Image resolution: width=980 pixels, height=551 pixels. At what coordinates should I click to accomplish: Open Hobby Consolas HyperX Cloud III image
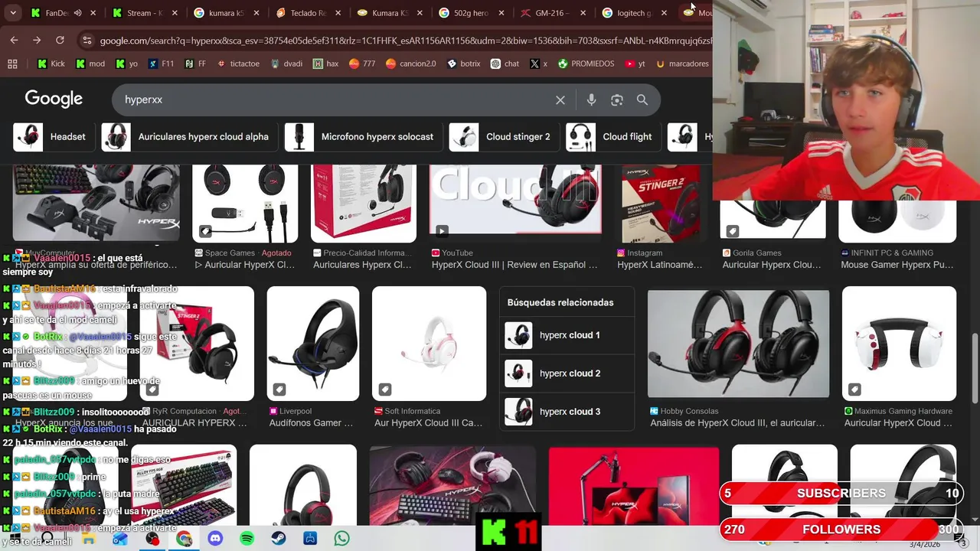(x=738, y=344)
